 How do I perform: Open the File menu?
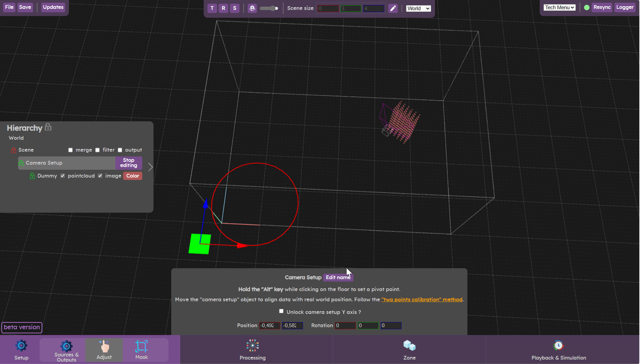pos(9,7)
